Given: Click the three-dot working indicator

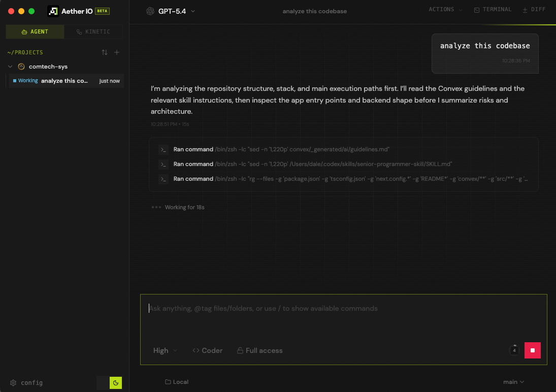Looking at the screenshot, I should point(156,207).
